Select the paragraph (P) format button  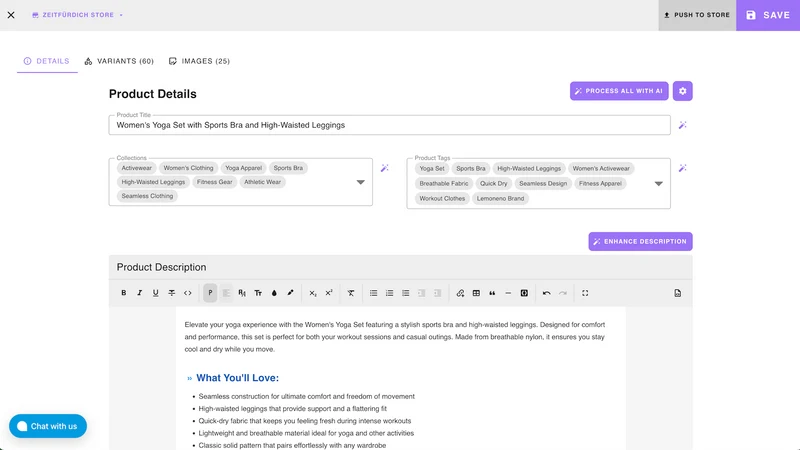coord(210,293)
